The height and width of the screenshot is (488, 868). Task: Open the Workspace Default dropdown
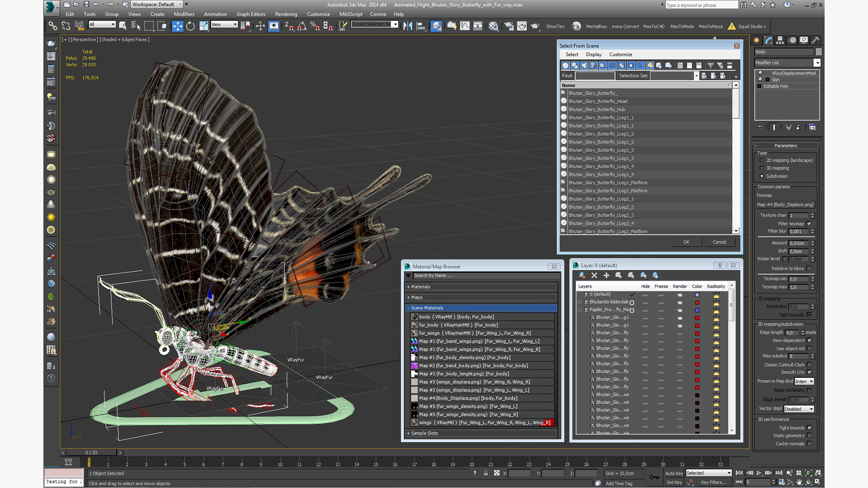coord(157,5)
